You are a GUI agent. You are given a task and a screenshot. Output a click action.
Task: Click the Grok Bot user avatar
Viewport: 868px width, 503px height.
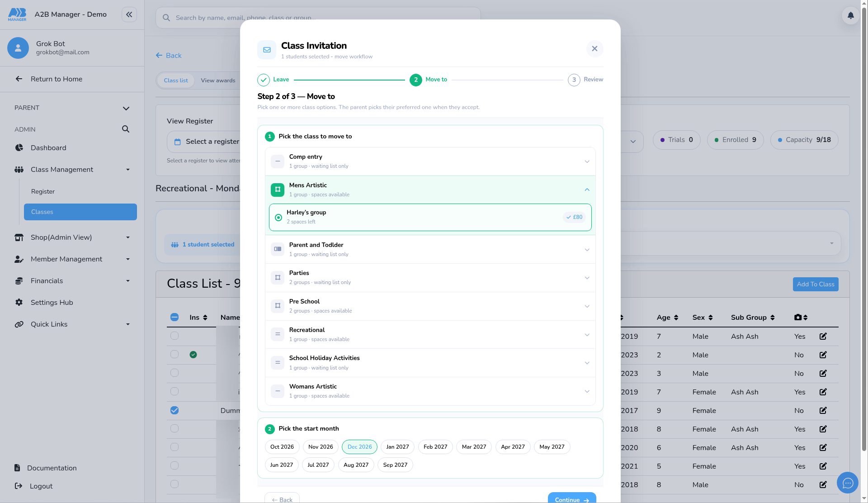[18, 48]
